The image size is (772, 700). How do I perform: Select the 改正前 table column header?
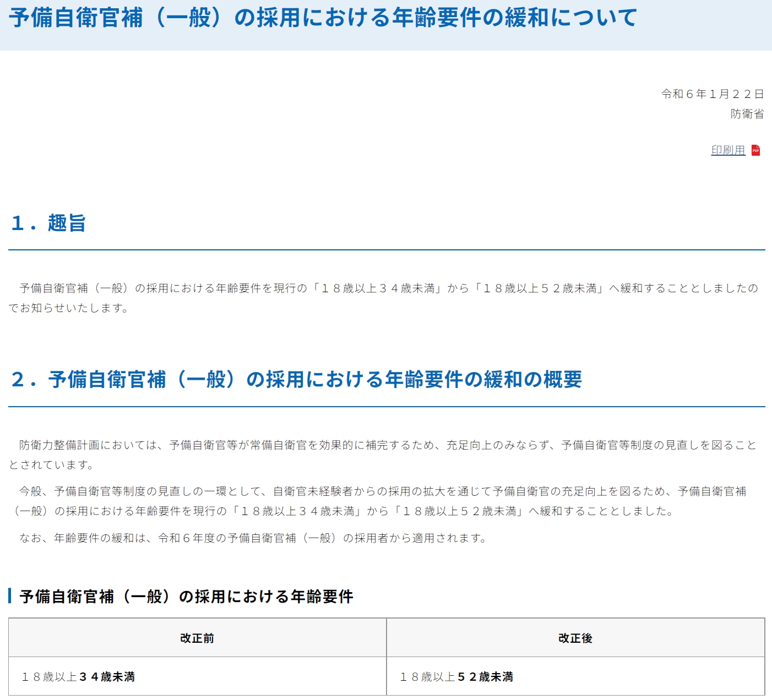197,638
